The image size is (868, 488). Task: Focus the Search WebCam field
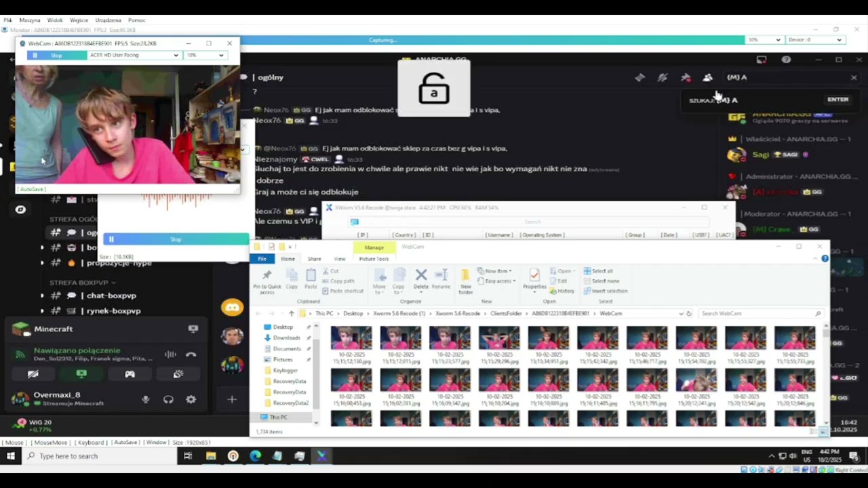pyautogui.click(x=759, y=313)
